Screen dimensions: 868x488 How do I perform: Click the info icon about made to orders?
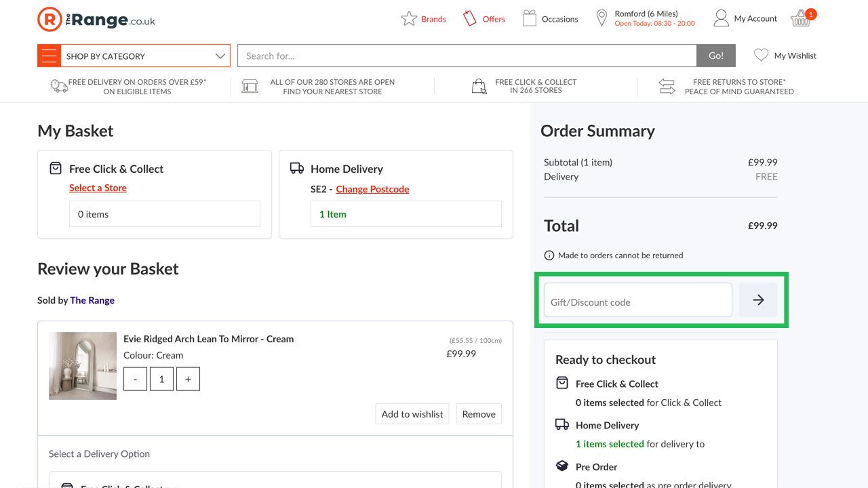tap(548, 256)
